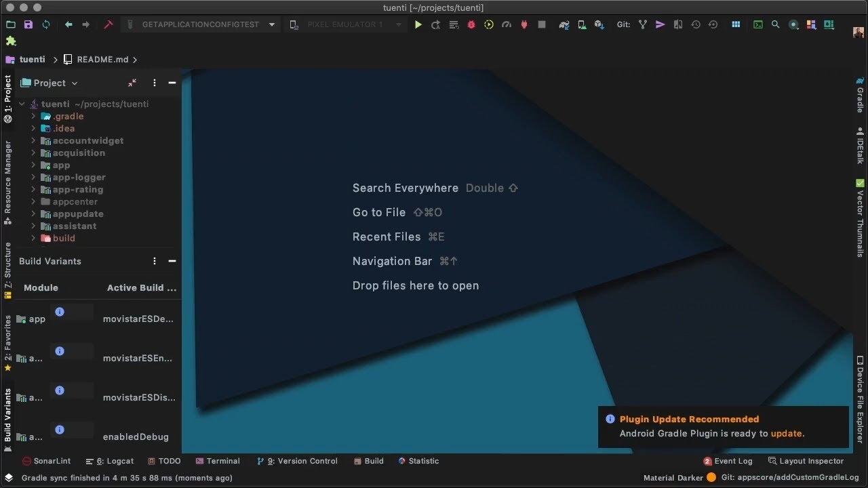The width and height of the screenshot is (868, 488).
Task: Click the Git update branch icon
Action: pyautogui.click(x=643, y=24)
